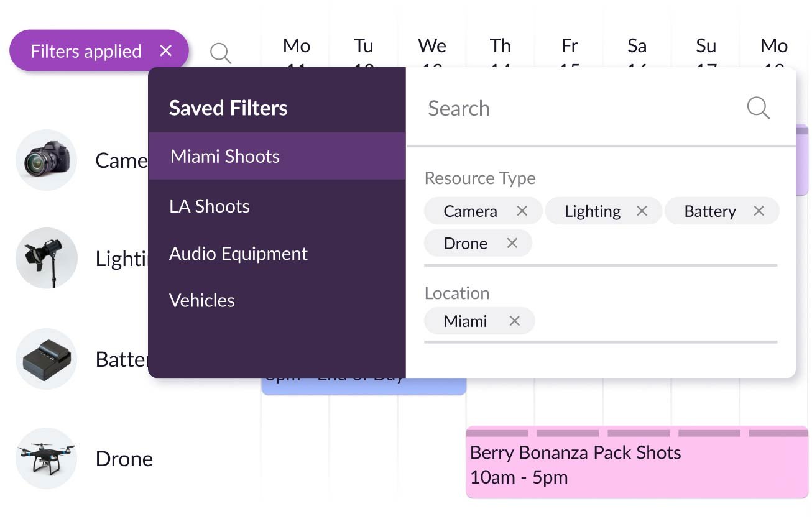Screen dimensions: 812x519
Task: Open the Vehicles saved filter
Action: point(201,300)
